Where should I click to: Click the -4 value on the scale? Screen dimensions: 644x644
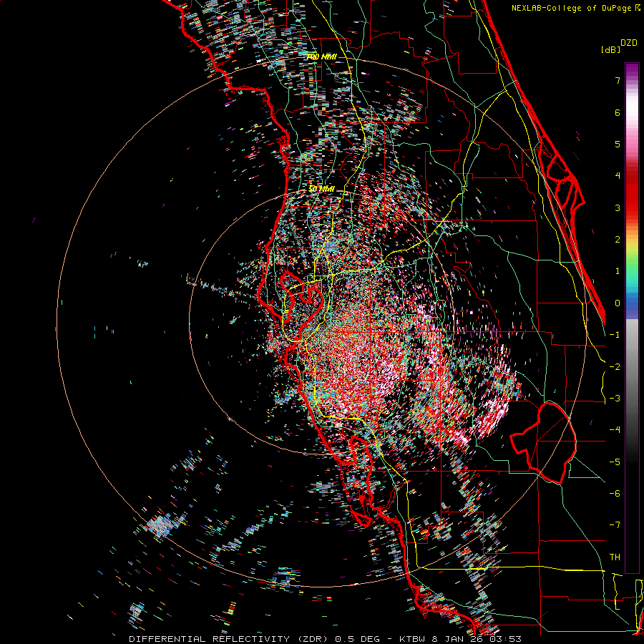[x=615, y=430]
